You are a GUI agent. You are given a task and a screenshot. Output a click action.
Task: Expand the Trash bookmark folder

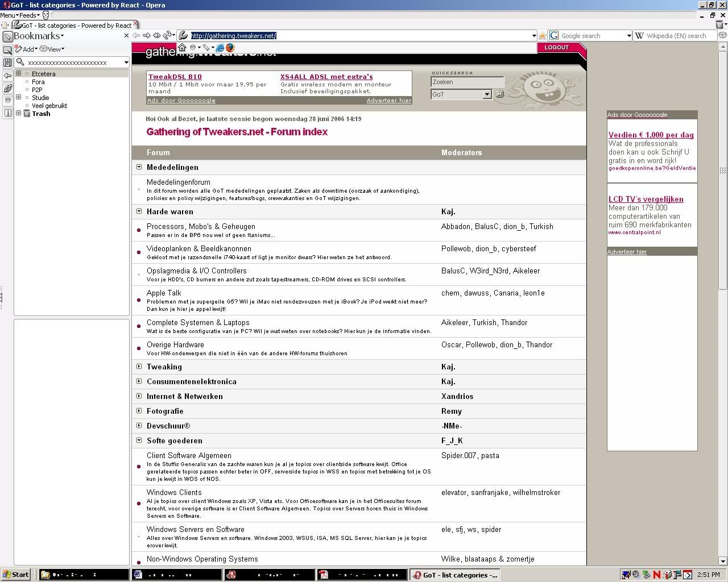(19, 113)
